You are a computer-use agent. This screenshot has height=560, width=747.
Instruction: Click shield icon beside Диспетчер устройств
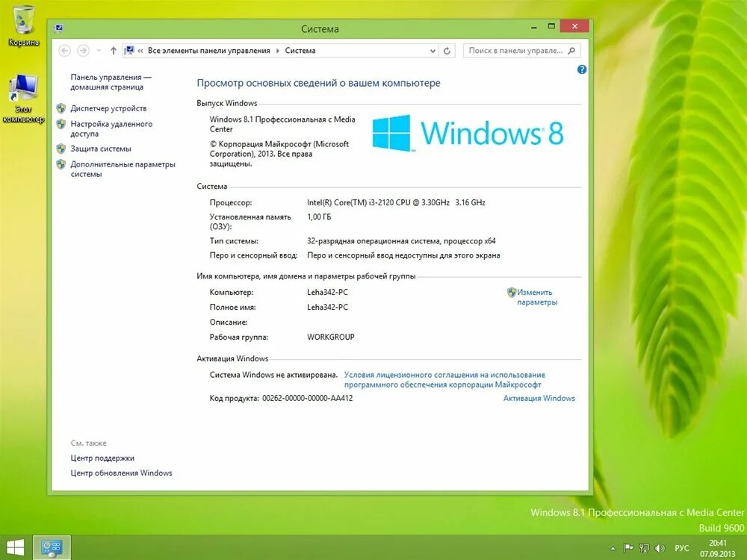(x=61, y=108)
